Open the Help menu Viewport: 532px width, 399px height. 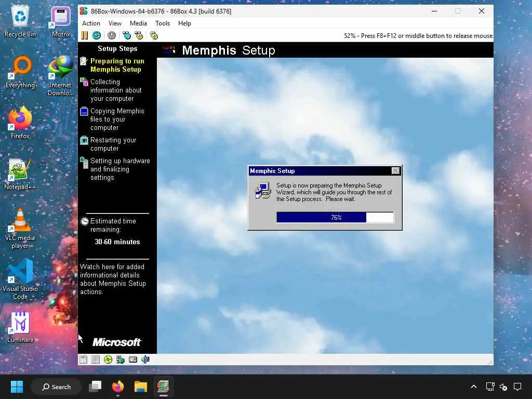[184, 23]
